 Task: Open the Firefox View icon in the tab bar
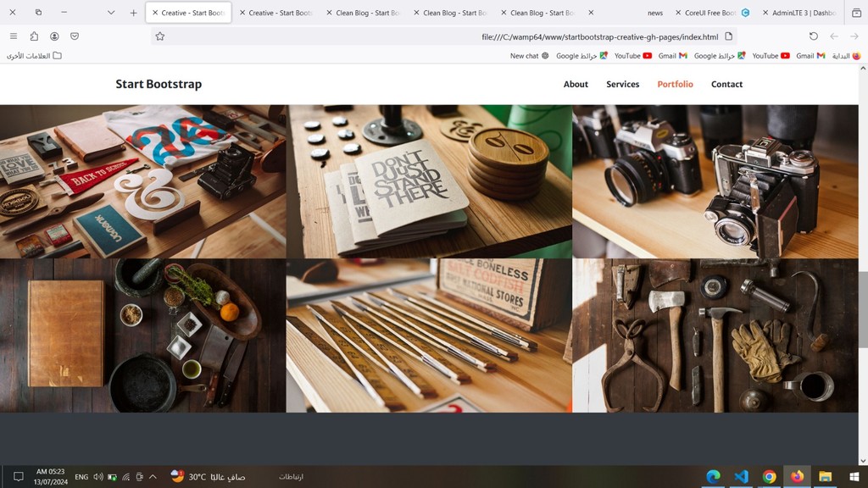tap(856, 13)
